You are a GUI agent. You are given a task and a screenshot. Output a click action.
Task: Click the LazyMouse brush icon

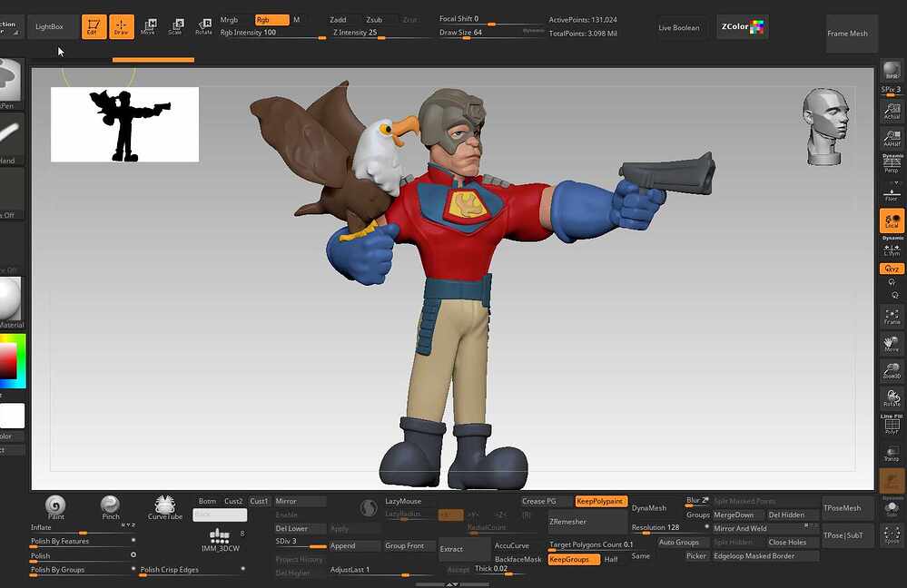[369, 508]
